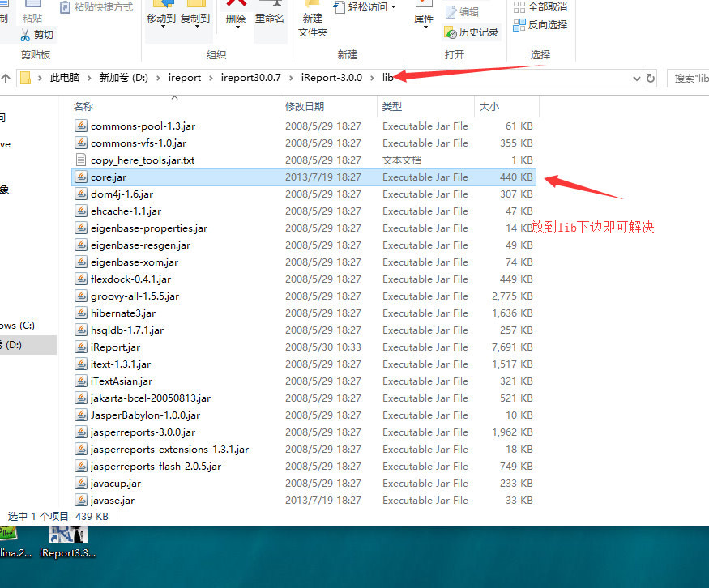
Task: Select the (D:) drive in navigation pane
Action: [27, 345]
